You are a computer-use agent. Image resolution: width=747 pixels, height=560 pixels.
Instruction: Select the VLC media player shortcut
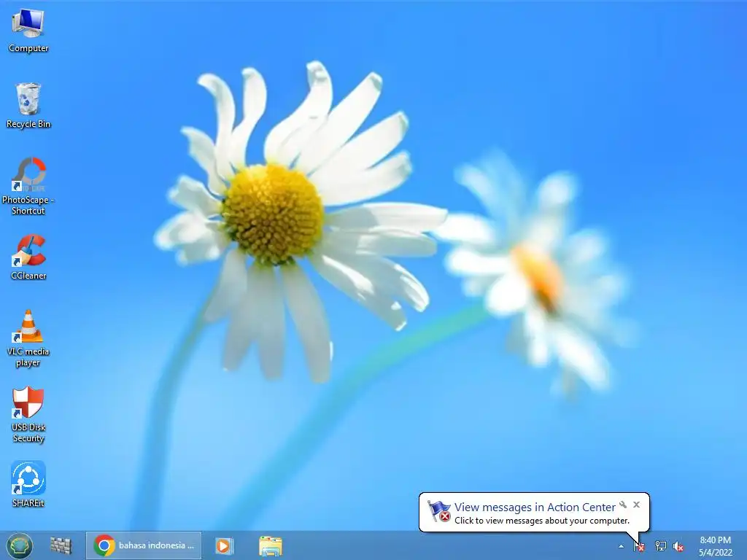pos(28,338)
